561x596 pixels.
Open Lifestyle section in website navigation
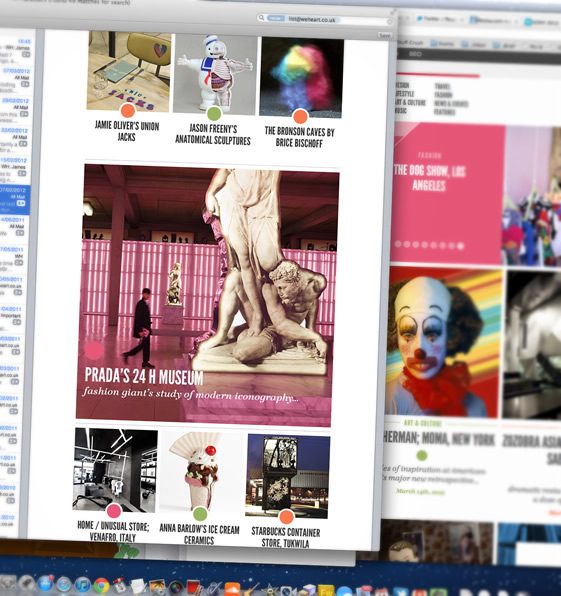[x=405, y=94]
